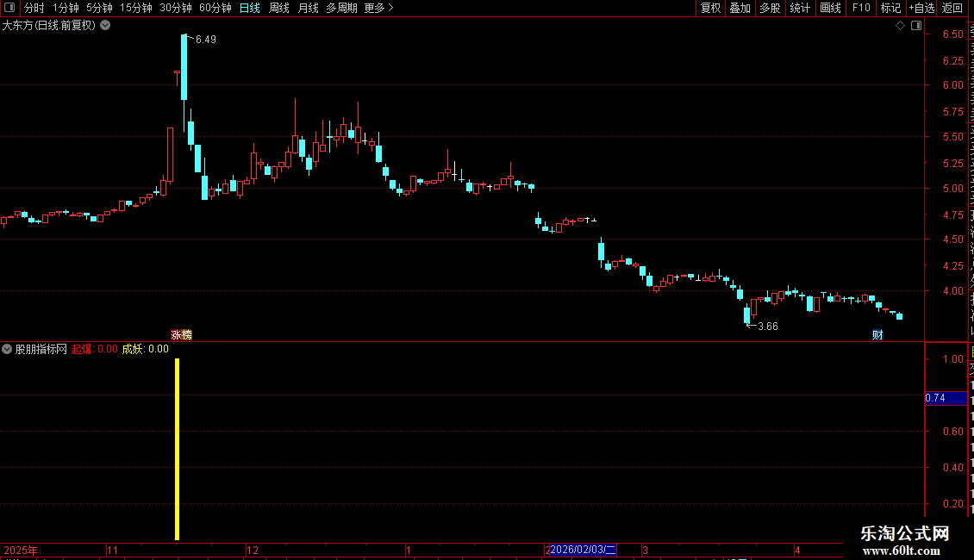This screenshot has height=560, width=974.
Task: Click the 4.00 price axis label
Action: [x=952, y=290]
